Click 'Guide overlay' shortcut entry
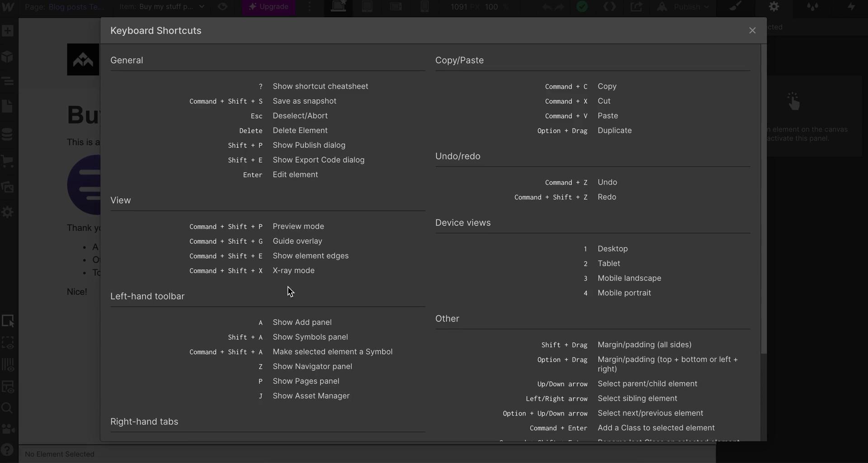The width and height of the screenshot is (868, 463). pyautogui.click(x=297, y=241)
